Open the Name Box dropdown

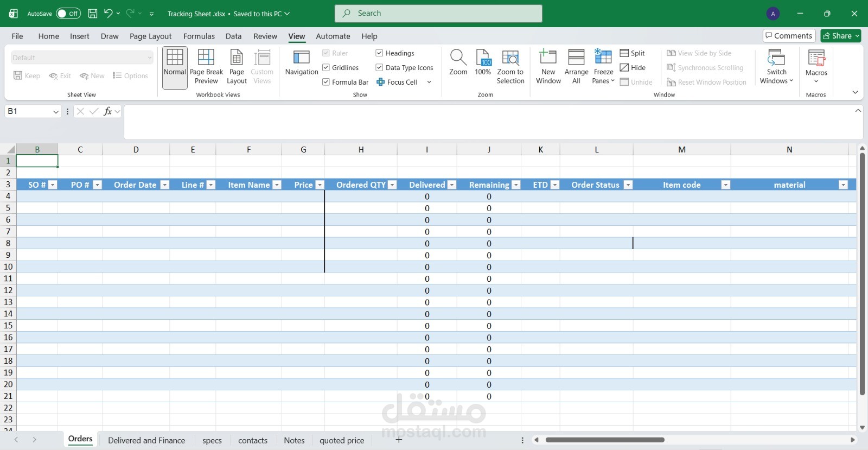pyautogui.click(x=55, y=111)
